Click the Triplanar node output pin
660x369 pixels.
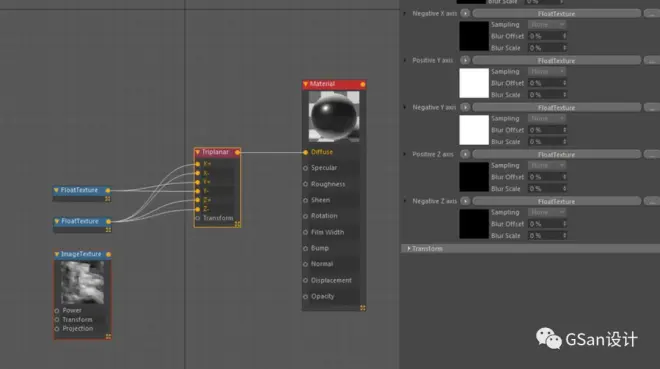tap(237, 152)
